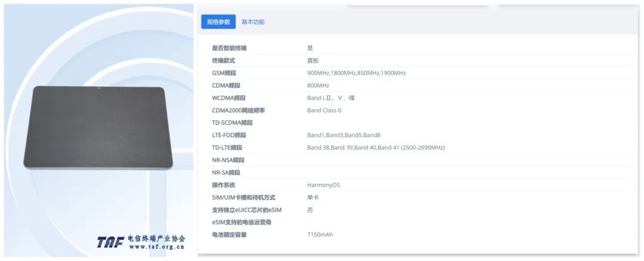Click the 否 value for eSIM support
The image size is (644, 261).
coord(310,210)
